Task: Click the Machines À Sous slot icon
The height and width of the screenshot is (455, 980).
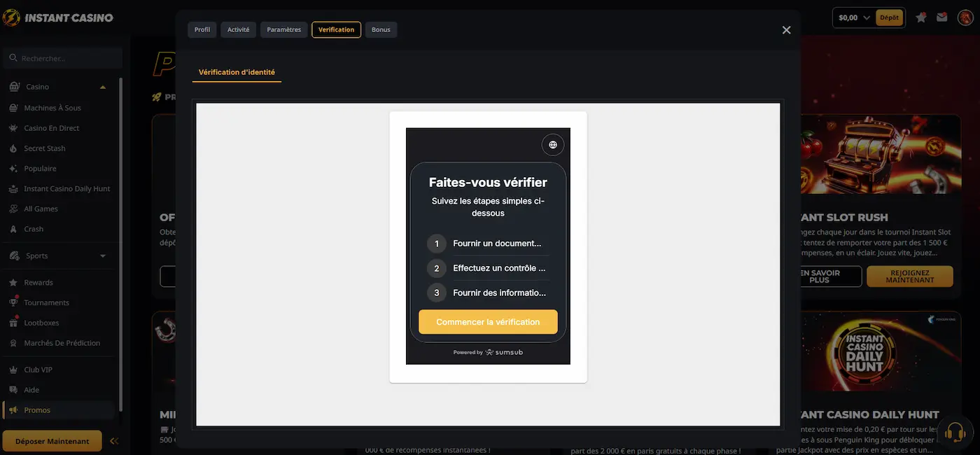Action: [x=13, y=108]
